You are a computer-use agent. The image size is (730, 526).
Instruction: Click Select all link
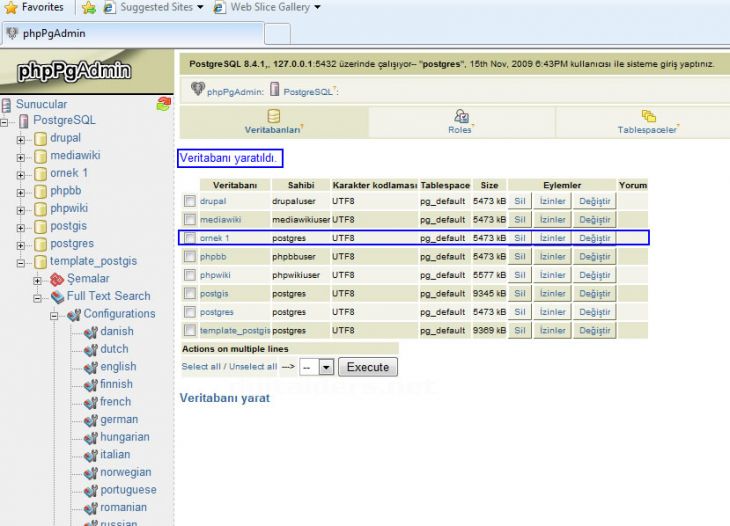pyautogui.click(x=201, y=366)
